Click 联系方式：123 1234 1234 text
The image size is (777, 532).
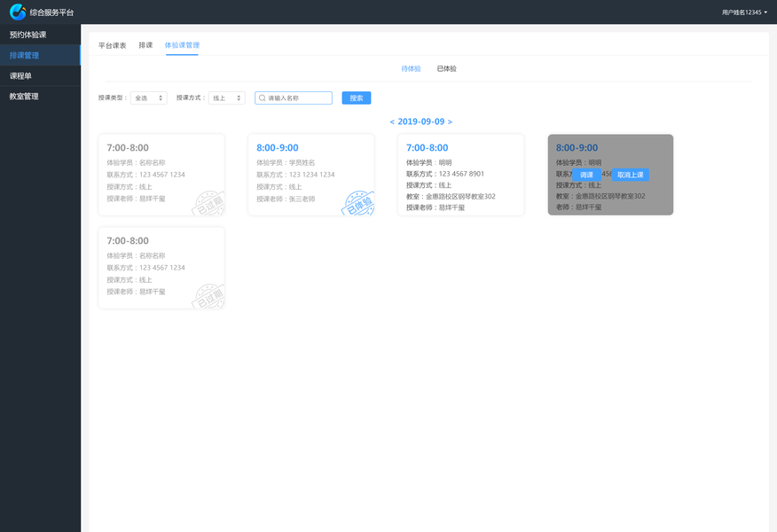pos(295,175)
